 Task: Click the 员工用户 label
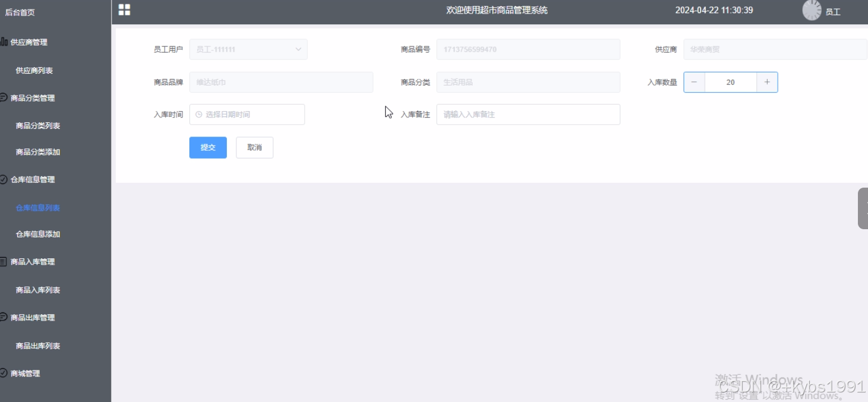coord(168,49)
